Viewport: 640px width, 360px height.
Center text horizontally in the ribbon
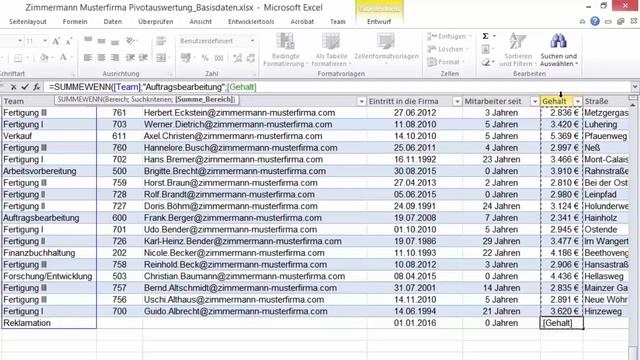[102, 58]
